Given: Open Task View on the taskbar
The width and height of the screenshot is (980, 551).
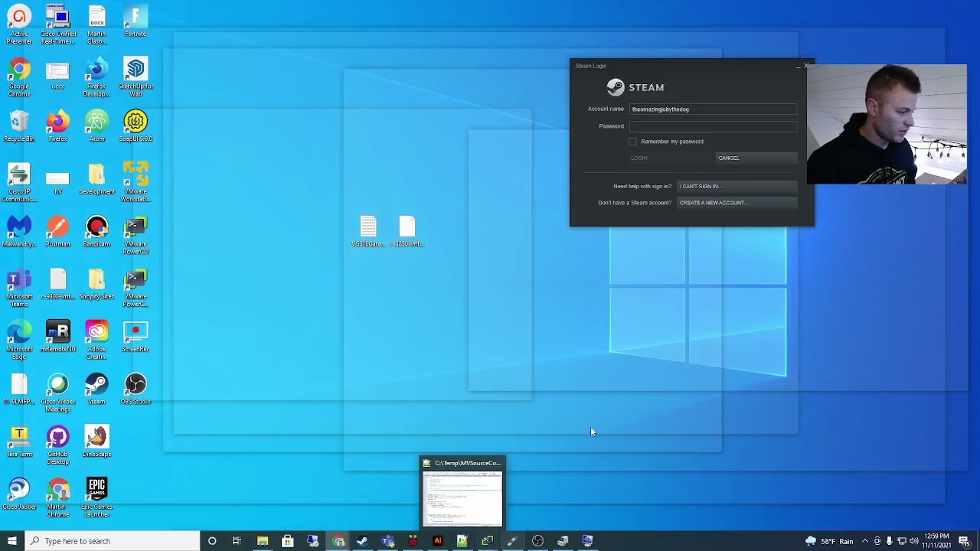Looking at the screenshot, I should (x=237, y=541).
